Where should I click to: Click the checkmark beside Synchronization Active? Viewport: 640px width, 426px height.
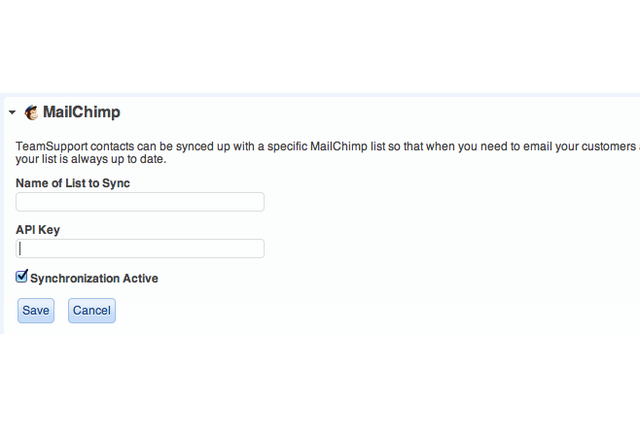click(x=22, y=276)
